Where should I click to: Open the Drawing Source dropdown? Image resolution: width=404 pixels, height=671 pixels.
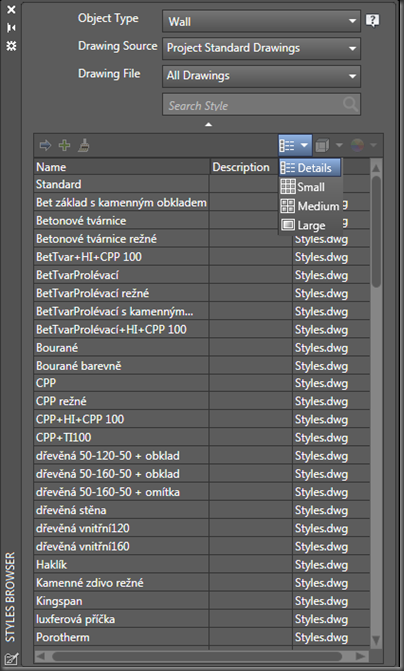[261, 48]
